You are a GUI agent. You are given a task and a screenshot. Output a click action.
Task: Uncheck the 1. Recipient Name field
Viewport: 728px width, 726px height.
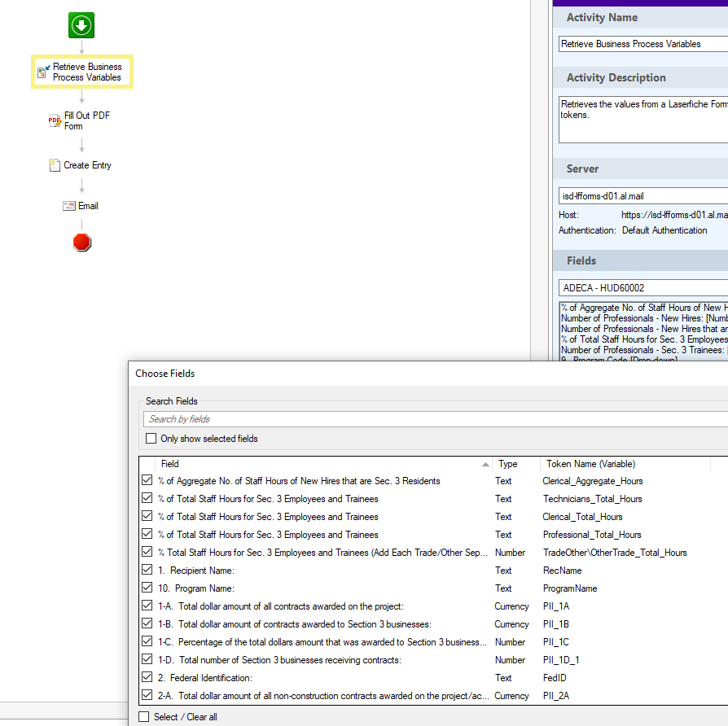(147, 571)
